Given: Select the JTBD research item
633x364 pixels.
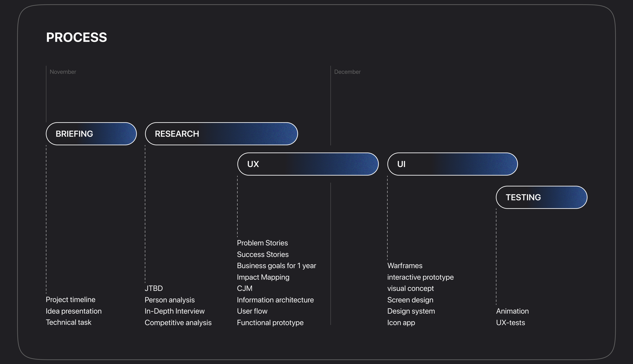Looking at the screenshot, I should pos(154,288).
